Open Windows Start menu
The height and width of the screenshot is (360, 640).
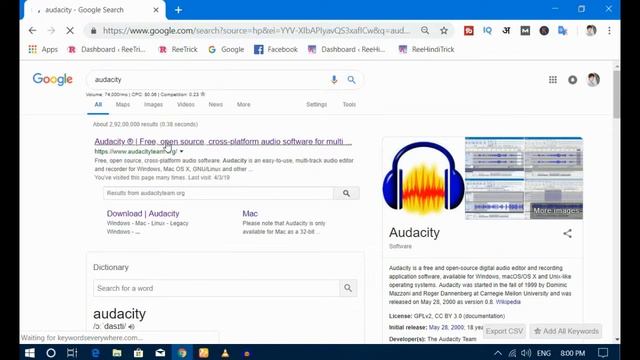coord(30,353)
